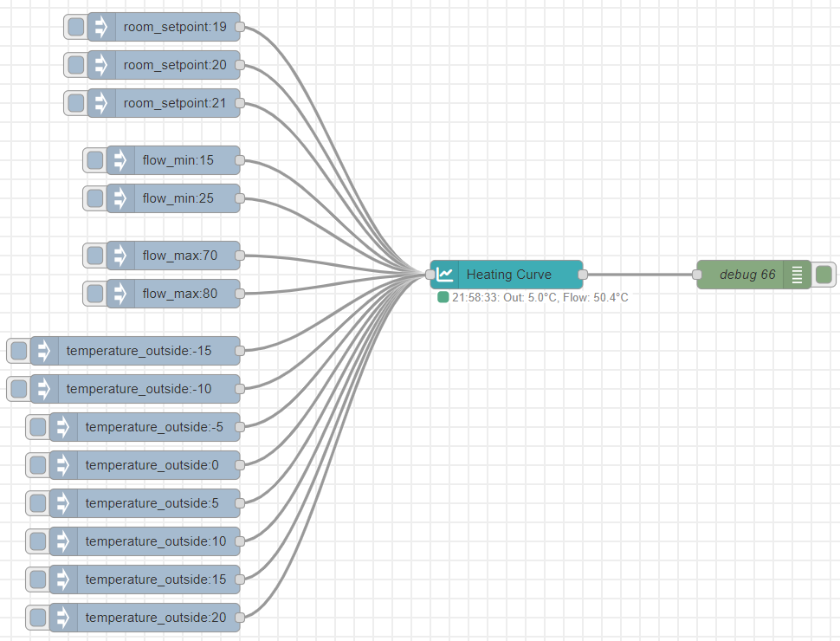The height and width of the screenshot is (641, 840).
Task: Select the room_setpoint:21 node label
Action: pyautogui.click(x=175, y=103)
